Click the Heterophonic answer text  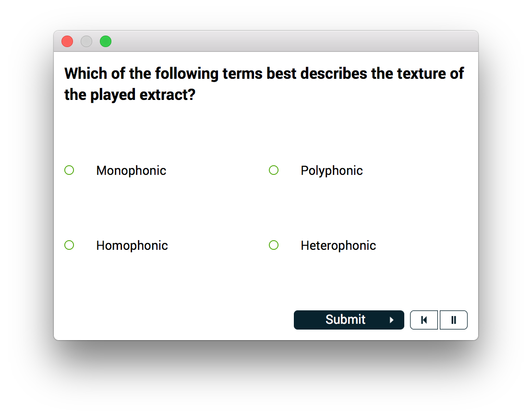pyautogui.click(x=338, y=245)
